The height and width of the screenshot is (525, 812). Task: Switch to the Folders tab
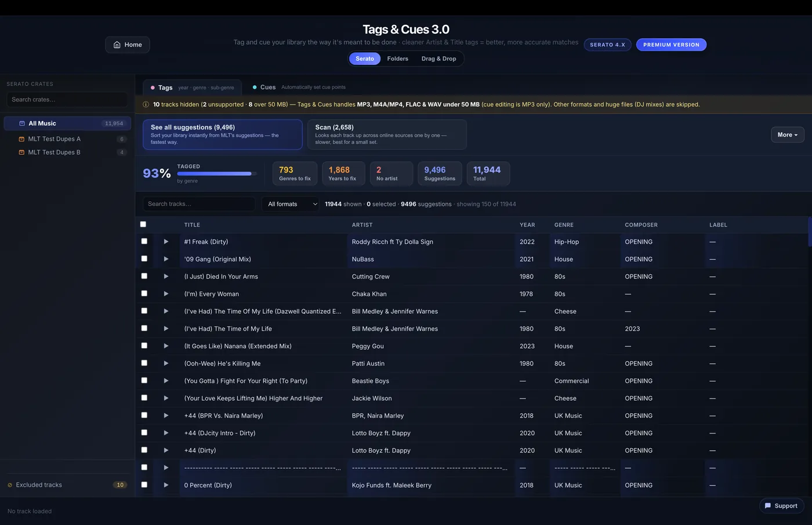398,59
